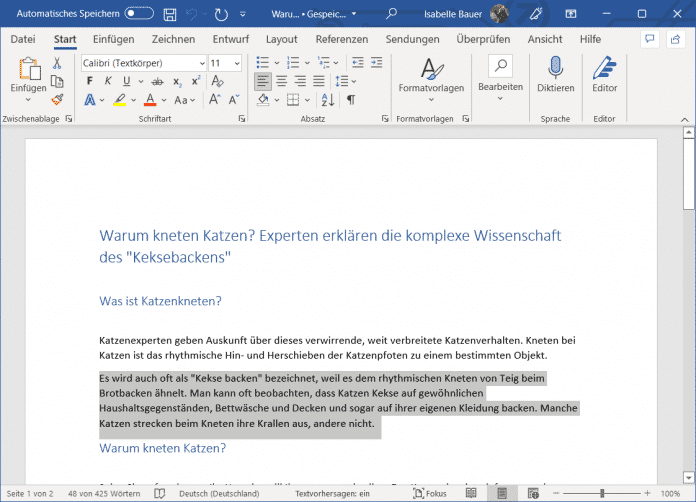This screenshot has height=502, width=696.
Task: Open the search magnifier in title bar
Action: pos(391,14)
